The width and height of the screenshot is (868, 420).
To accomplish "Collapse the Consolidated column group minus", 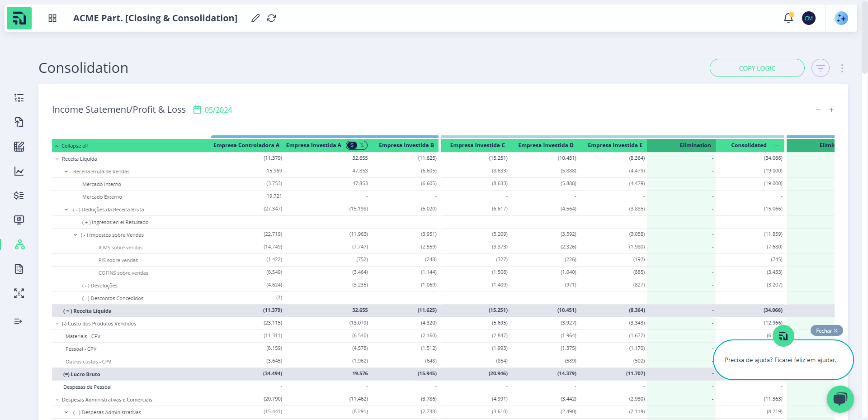I will [777, 145].
